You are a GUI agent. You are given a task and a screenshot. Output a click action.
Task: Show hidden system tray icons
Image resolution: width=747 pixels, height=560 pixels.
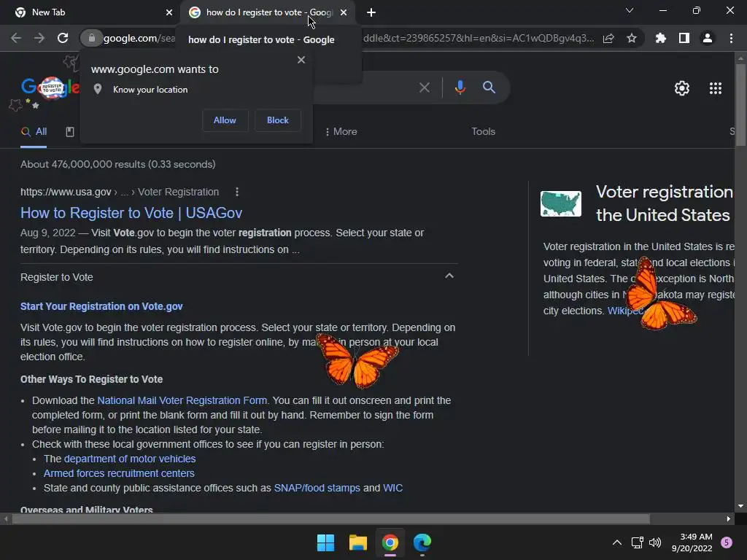[617, 542]
